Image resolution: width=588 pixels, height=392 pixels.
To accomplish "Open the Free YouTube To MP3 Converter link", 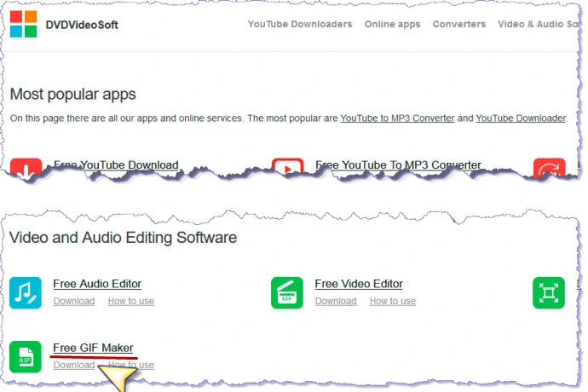I will click(398, 165).
